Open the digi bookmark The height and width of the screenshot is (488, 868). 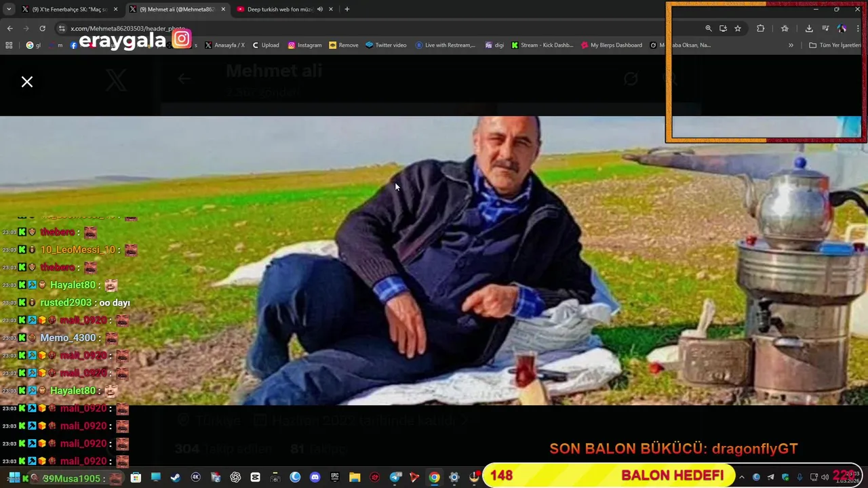click(495, 45)
